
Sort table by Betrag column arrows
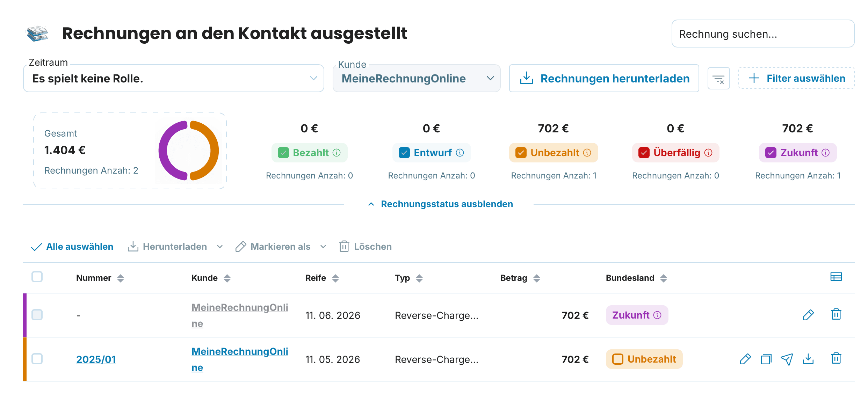[x=537, y=278]
